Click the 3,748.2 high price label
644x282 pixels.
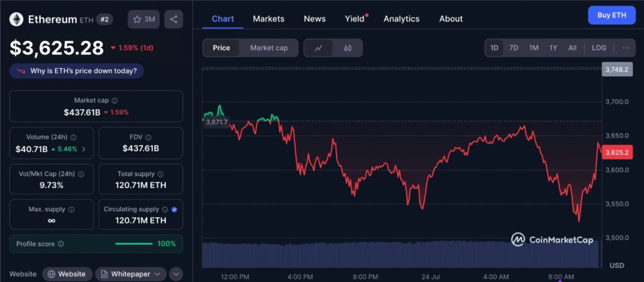coord(617,70)
